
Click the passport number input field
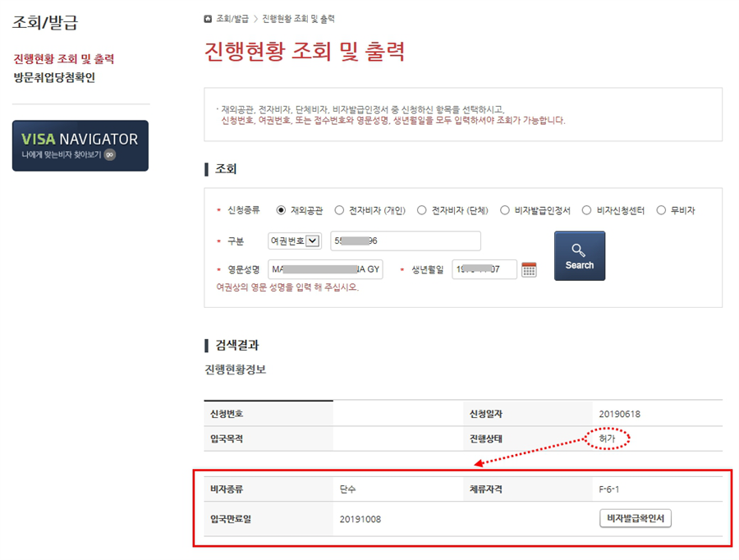(x=406, y=241)
